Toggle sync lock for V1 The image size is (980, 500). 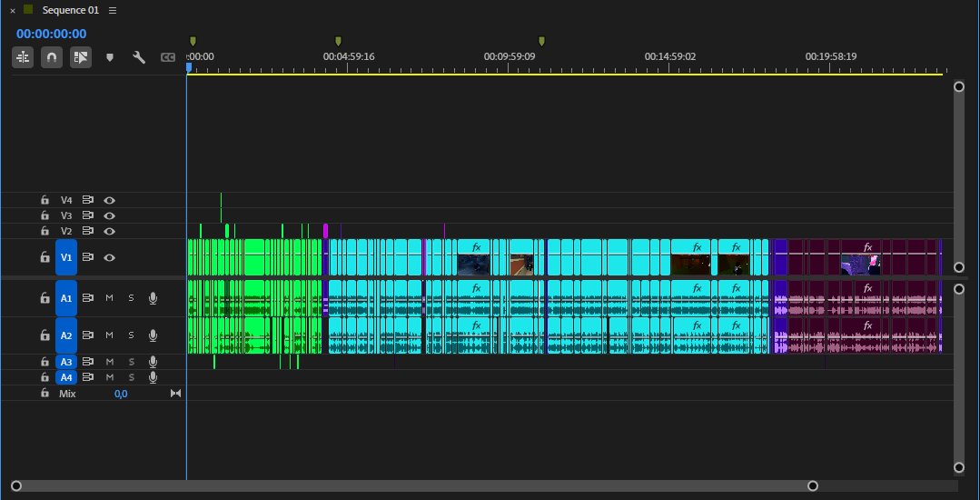tap(87, 257)
